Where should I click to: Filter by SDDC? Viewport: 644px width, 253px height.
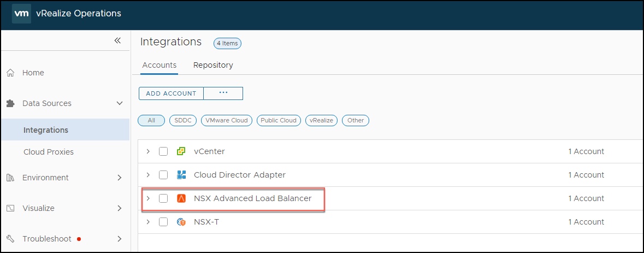pyautogui.click(x=183, y=120)
